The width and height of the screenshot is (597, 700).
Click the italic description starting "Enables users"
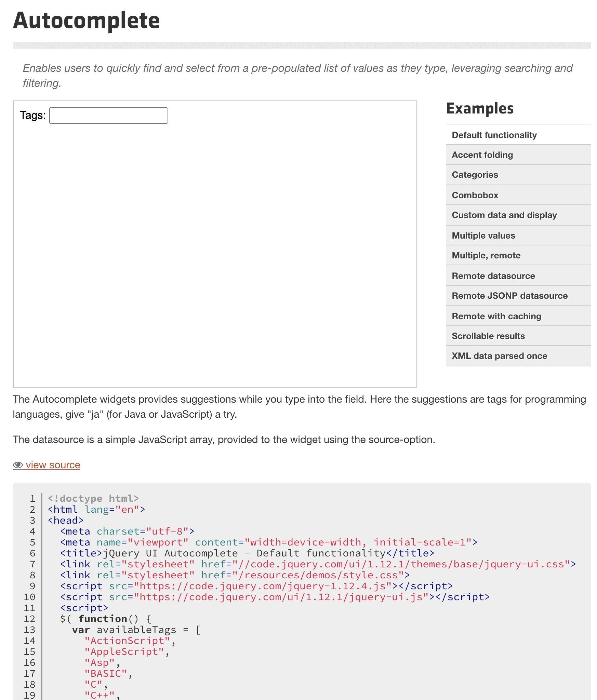tap(297, 76)
